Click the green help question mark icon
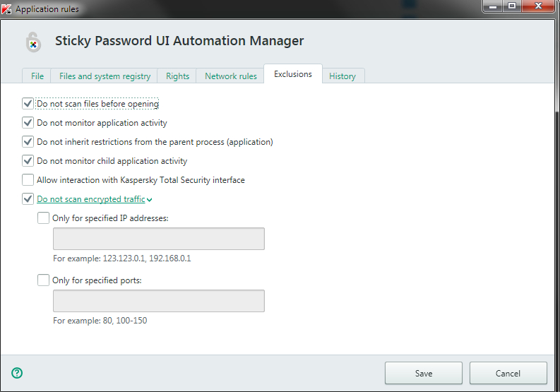 click(x=17, y=373)
